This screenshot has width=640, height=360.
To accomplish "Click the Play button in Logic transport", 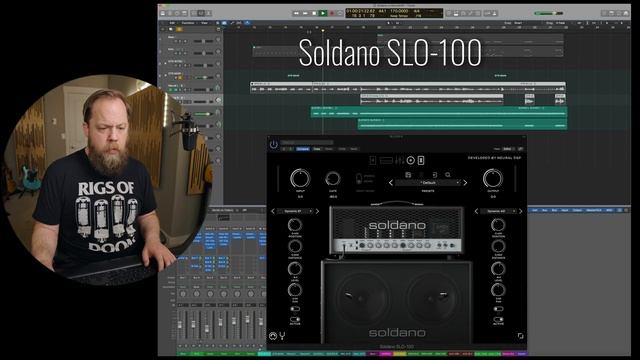I will [323, 13].
